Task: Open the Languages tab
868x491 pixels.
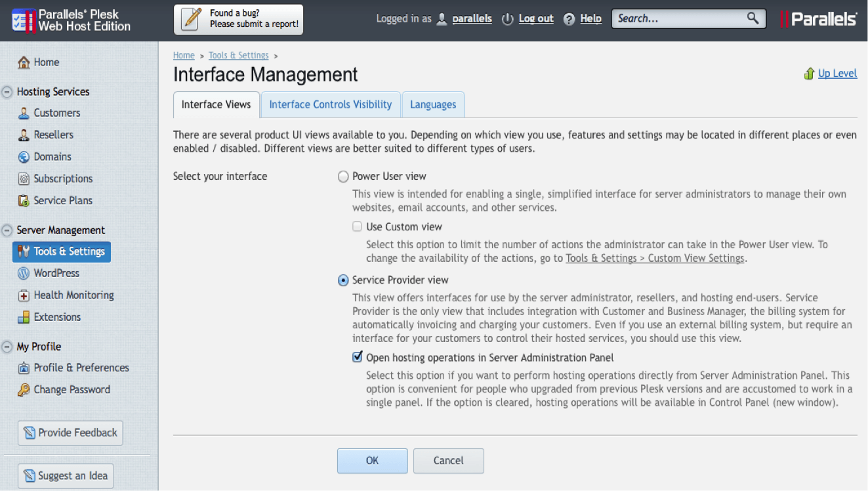Action: coord(433,104)
